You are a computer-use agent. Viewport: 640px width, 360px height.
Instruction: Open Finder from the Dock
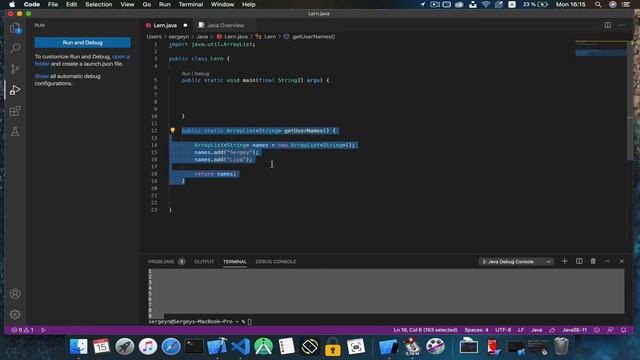[78, 347]
